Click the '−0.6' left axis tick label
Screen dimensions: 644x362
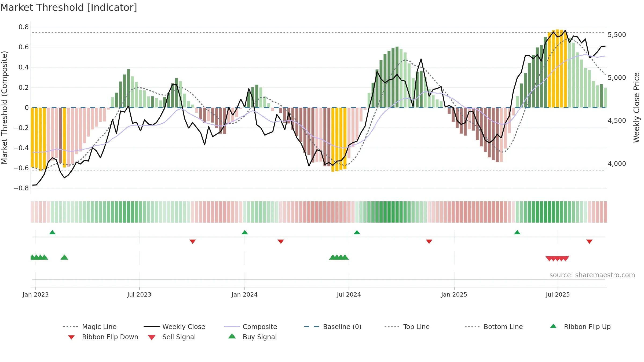click(21, 168)
